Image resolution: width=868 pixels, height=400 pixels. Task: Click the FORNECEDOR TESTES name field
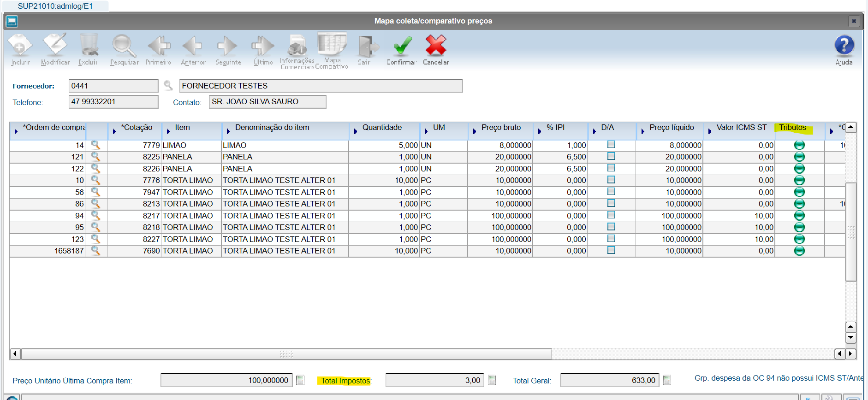coord(321,86)
